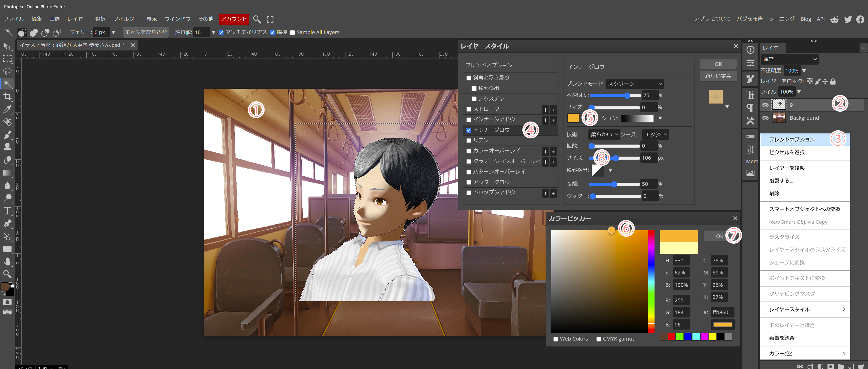Toggle the Sample All Layers checkbox

tap(292, 33)
